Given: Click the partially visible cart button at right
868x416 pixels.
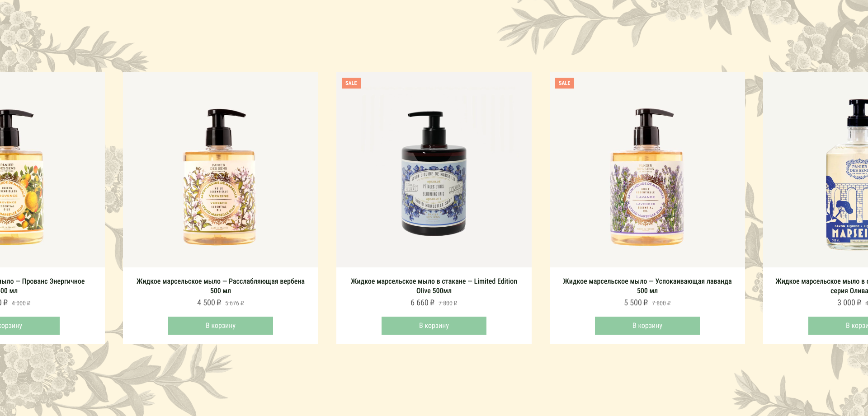Looking at the screenshot, I should (838, 326).
